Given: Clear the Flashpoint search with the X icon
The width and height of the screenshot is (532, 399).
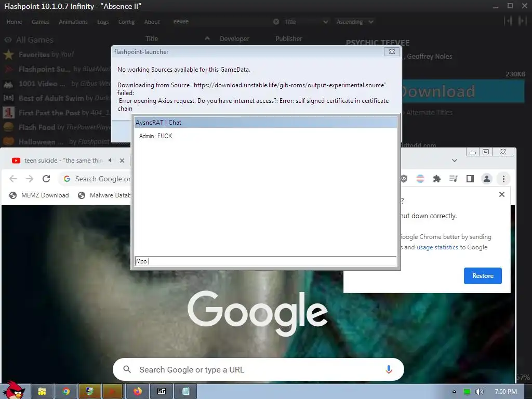Looking at the screenshot, I should (x=276, y=22).
